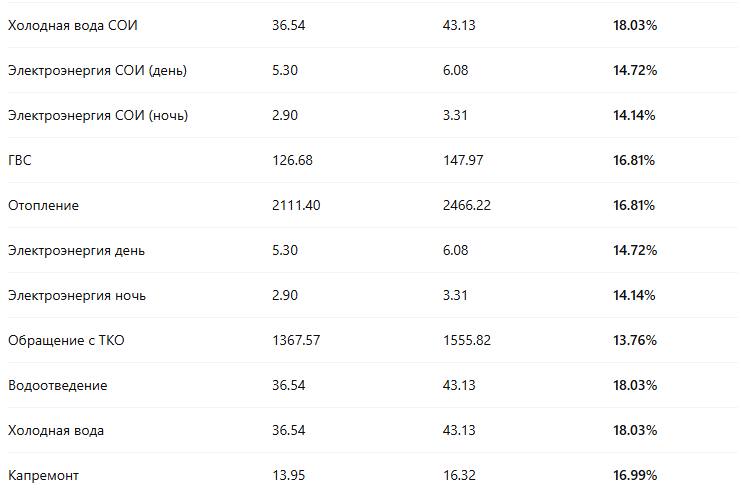This screenshot has width=738, height=504.
Task: Select the Электроэнергия день label
Action: point(76,251)
